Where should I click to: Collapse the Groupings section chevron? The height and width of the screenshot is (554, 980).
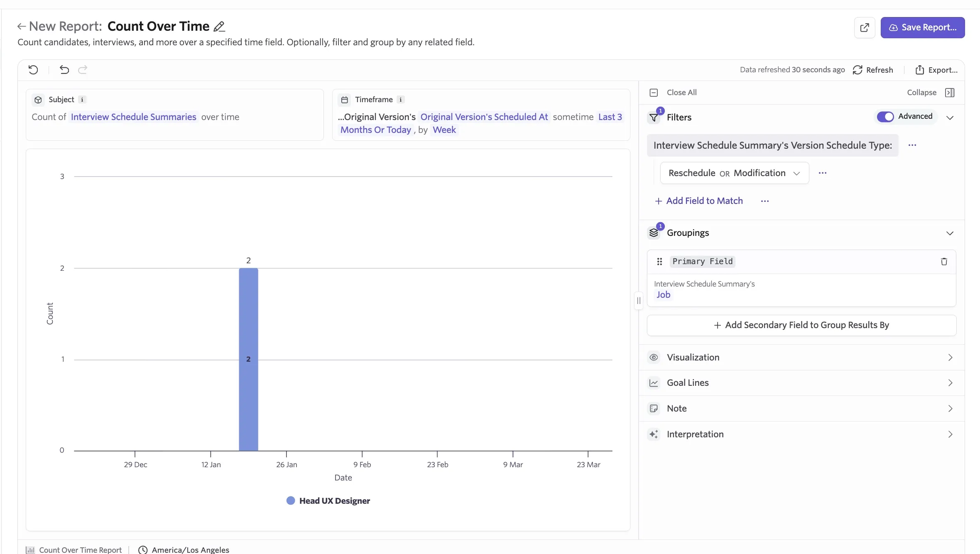click(950, 233)
